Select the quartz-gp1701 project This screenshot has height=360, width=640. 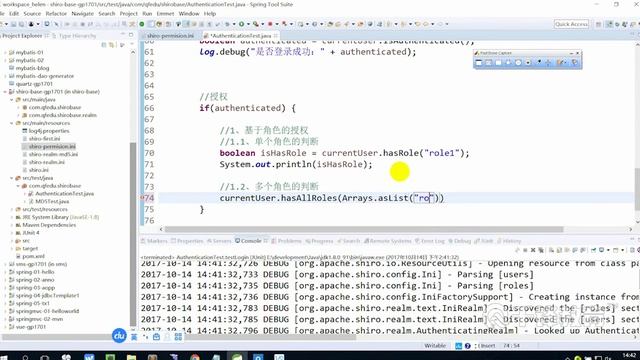[31, 84]
